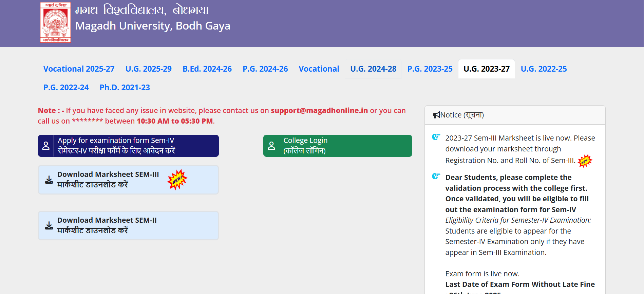Open the U.G. 2022-25 tab
The height and width of the screenshot is (294, 644).
tap(544, 69)
